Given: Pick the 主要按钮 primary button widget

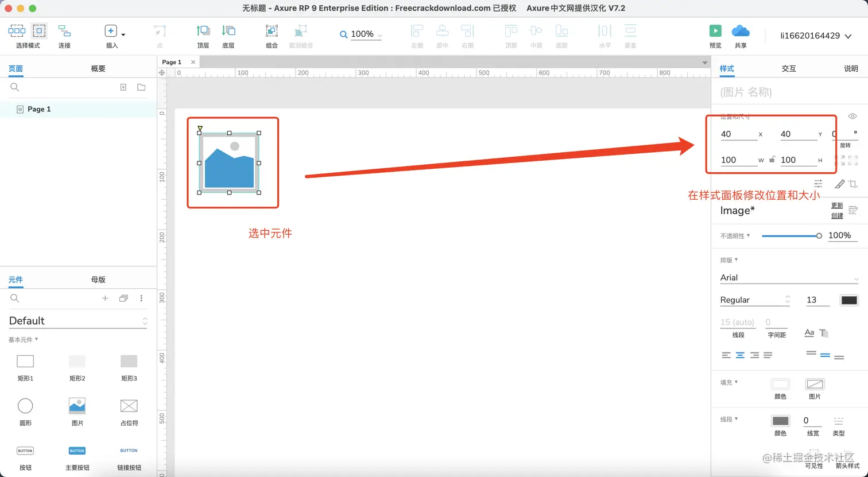Looking at the screenshot, I should [x=77, y=457].
